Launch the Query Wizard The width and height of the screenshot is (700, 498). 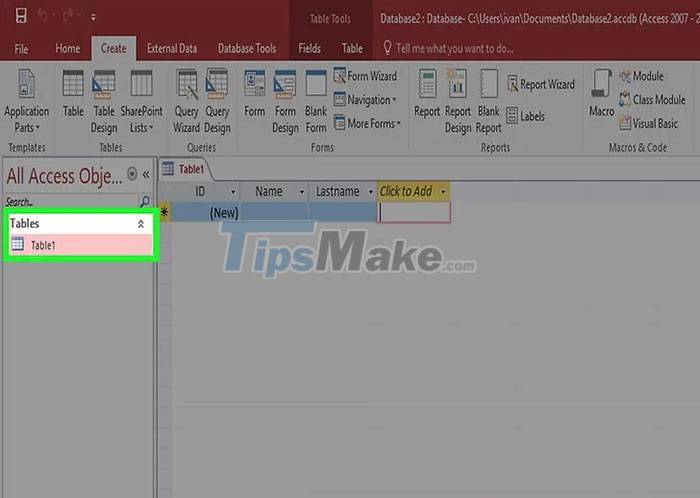click(186, 101)
